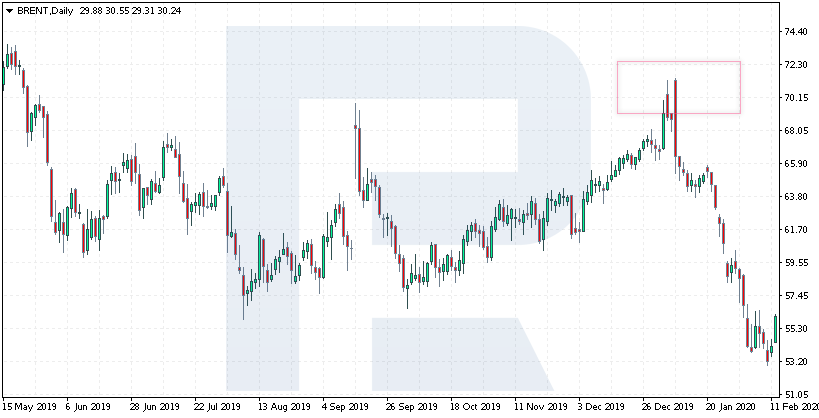Click the BRENT,Daily chart title
This screenshot has height=418, width=819.
pos(49,9)
